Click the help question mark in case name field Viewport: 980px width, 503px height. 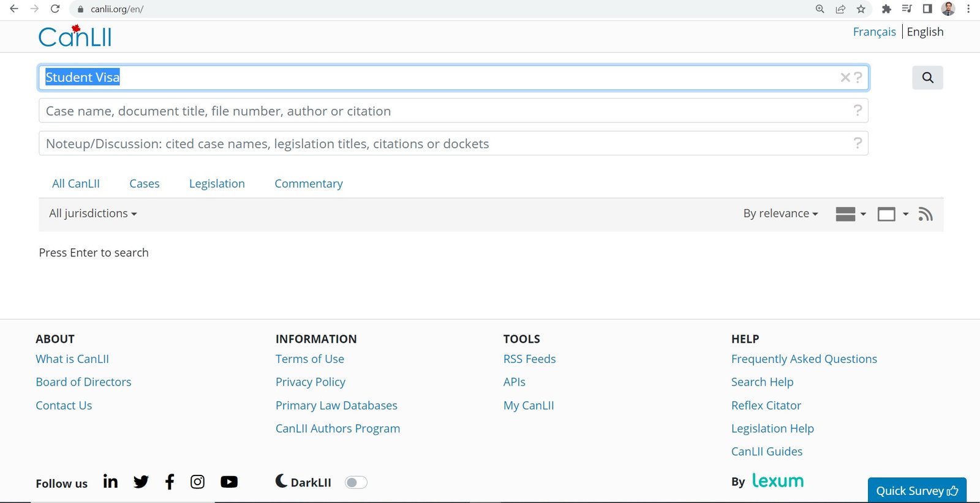coord(858,111)
